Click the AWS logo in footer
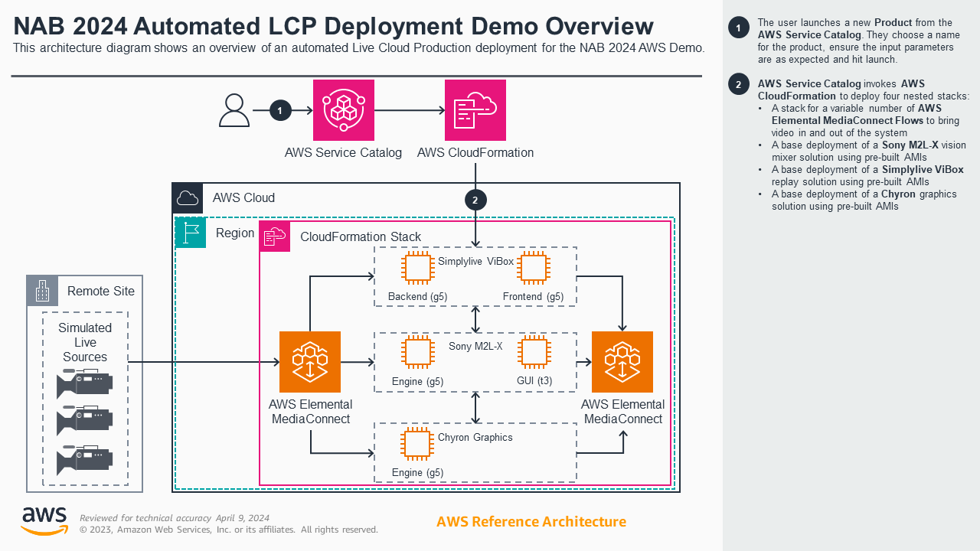The height and width of the screenshot is (551, 980). pyautogui.click(x=44, y=521)
